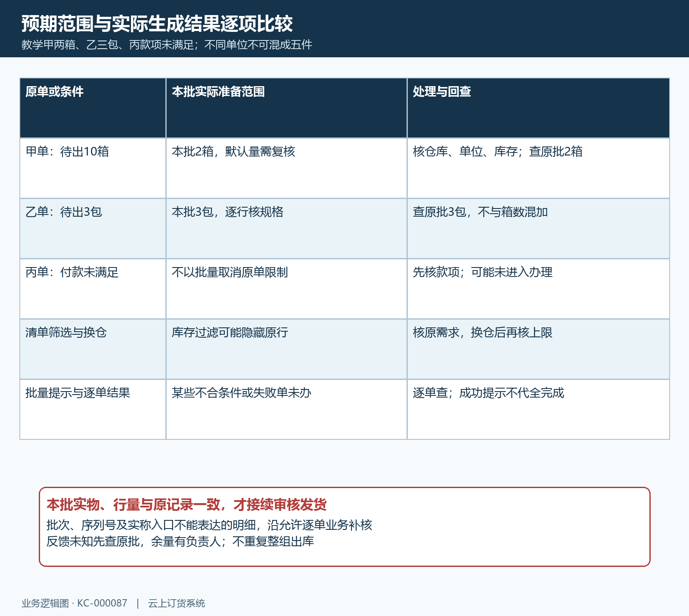Click the cell 逐单查；成功提示不代全完成
689x616 pixels.
[538, 409]
